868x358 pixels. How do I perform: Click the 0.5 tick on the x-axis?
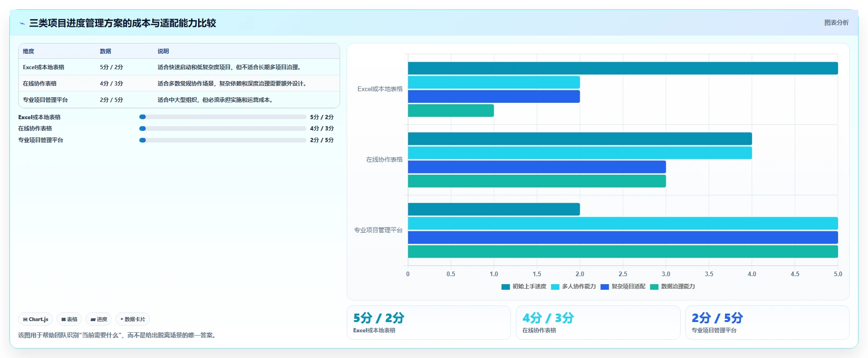click(x=451, y=274)
